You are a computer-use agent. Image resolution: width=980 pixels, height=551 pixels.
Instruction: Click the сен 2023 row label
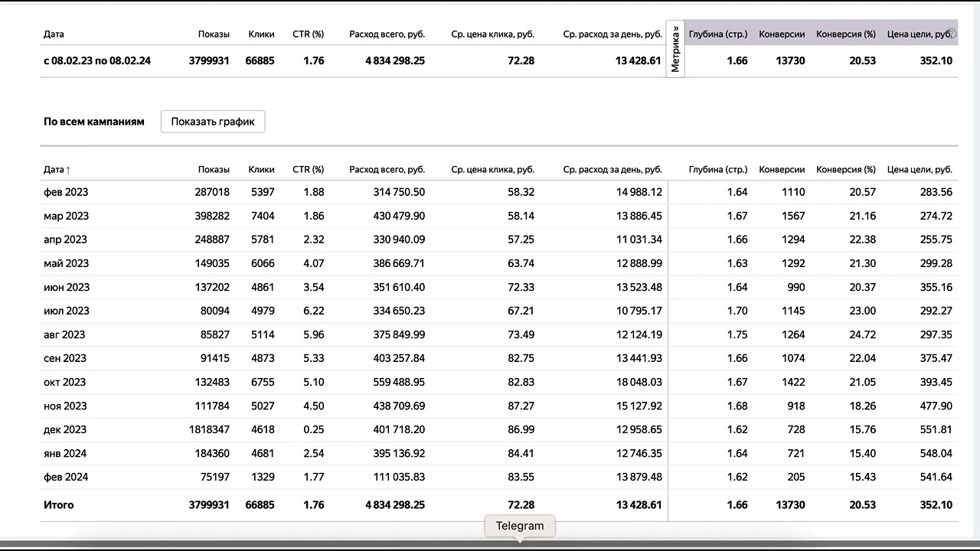click(65, 358)
